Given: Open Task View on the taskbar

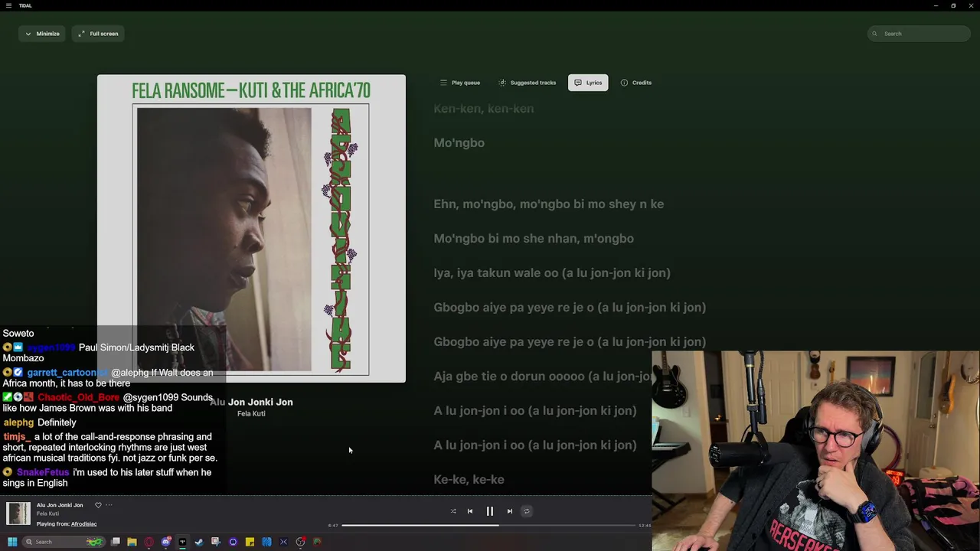Looking at the screenshot, I should tap(116, 542).
